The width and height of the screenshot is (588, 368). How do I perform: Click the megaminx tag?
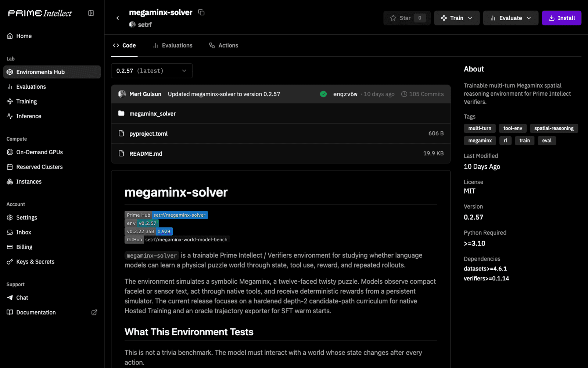coord(480,141)
